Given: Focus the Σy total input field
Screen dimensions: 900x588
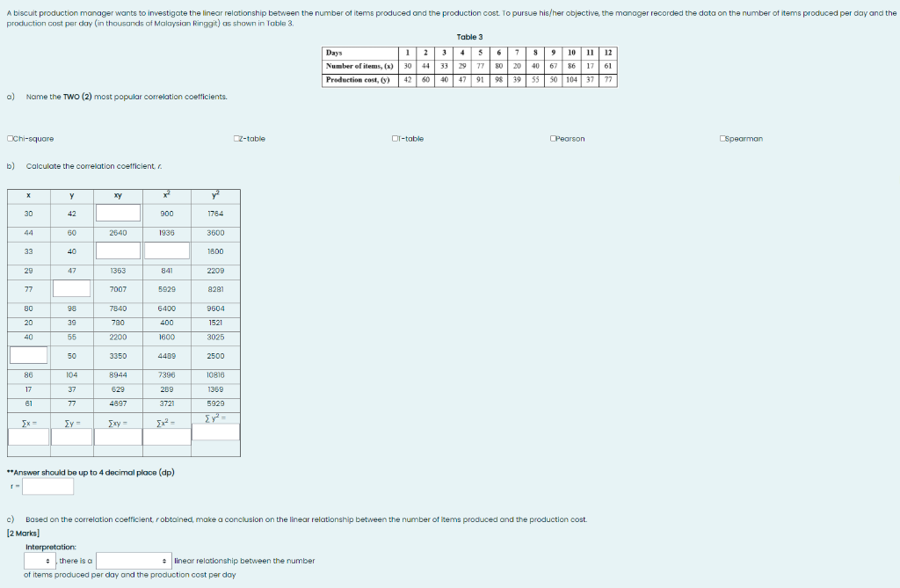Looking at the screenshot, I should tap(72, 437).
